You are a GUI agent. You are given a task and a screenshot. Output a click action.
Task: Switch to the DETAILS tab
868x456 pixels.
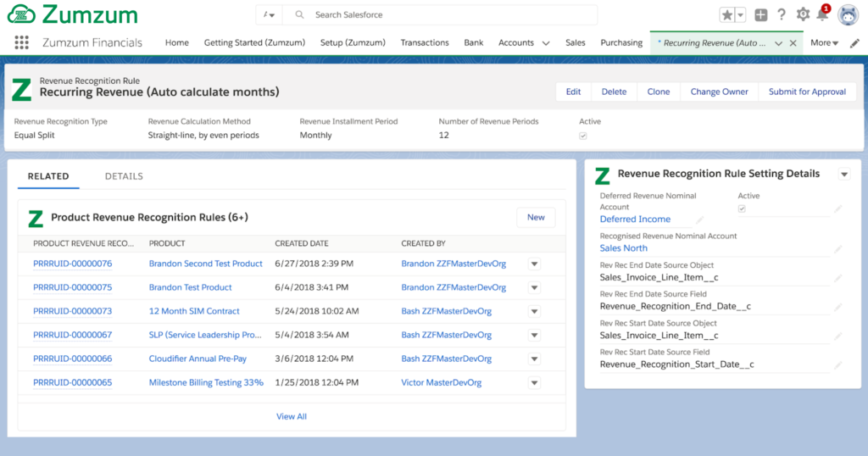124,176
